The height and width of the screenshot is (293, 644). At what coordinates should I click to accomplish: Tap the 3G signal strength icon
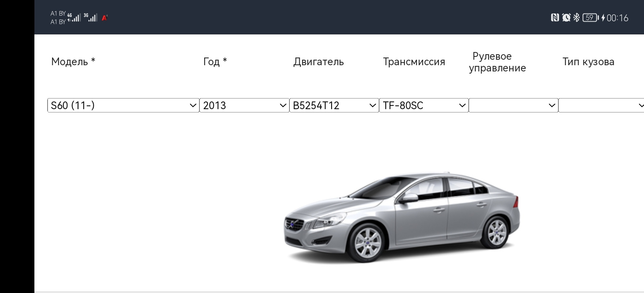[90, 18]
